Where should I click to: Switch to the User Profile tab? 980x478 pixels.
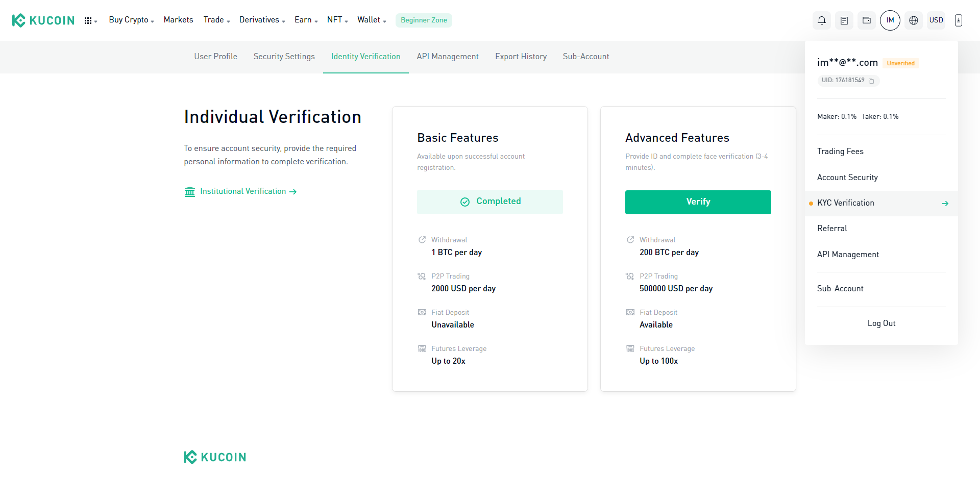[215, 57]
